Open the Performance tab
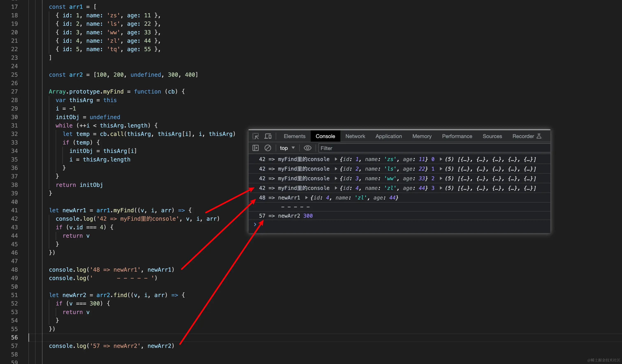Image resolution: width=622 pixels, height=364 pixels. [457, 136]
